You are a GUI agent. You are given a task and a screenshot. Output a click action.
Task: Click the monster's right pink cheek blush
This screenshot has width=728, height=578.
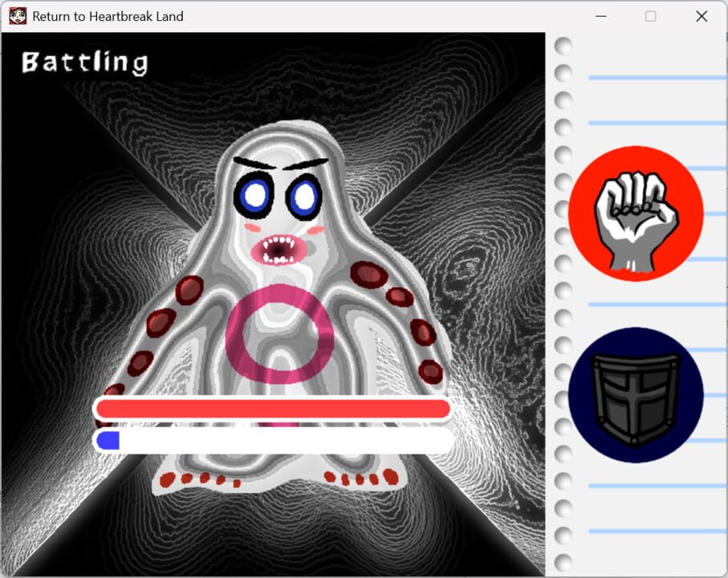317,230
